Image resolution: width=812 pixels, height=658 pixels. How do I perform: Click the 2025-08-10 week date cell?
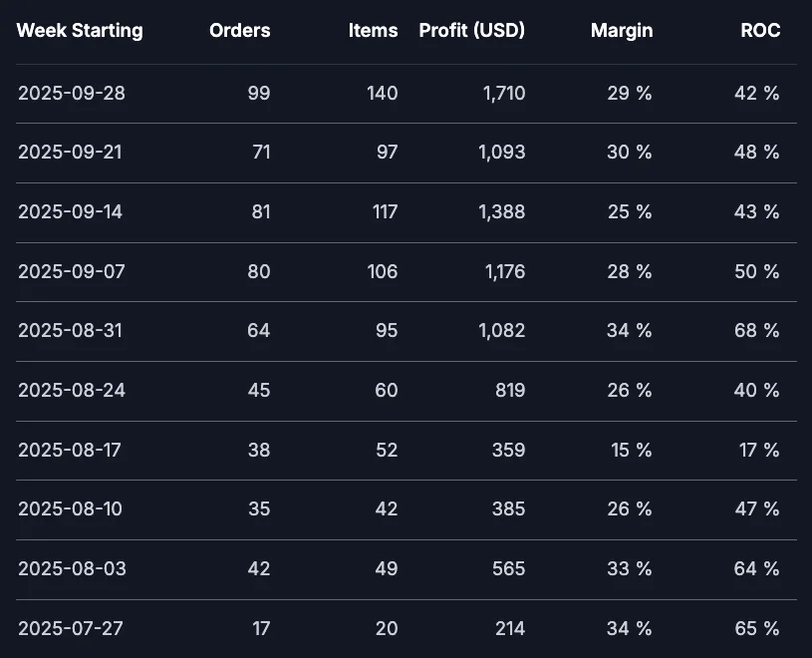pos(72,509)
